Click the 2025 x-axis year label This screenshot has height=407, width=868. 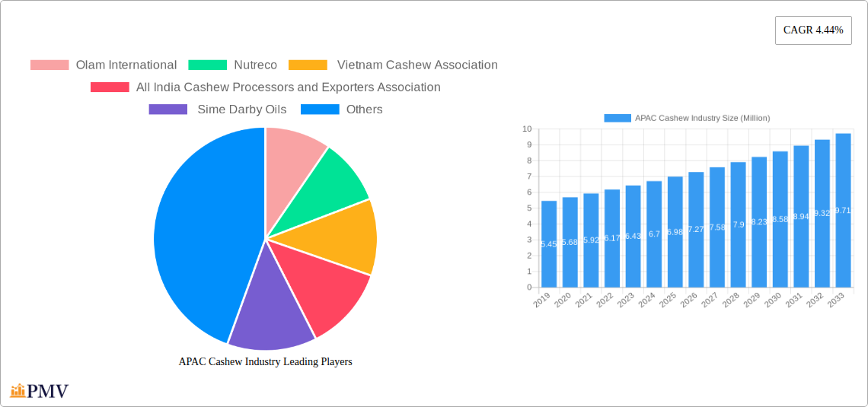668,300
